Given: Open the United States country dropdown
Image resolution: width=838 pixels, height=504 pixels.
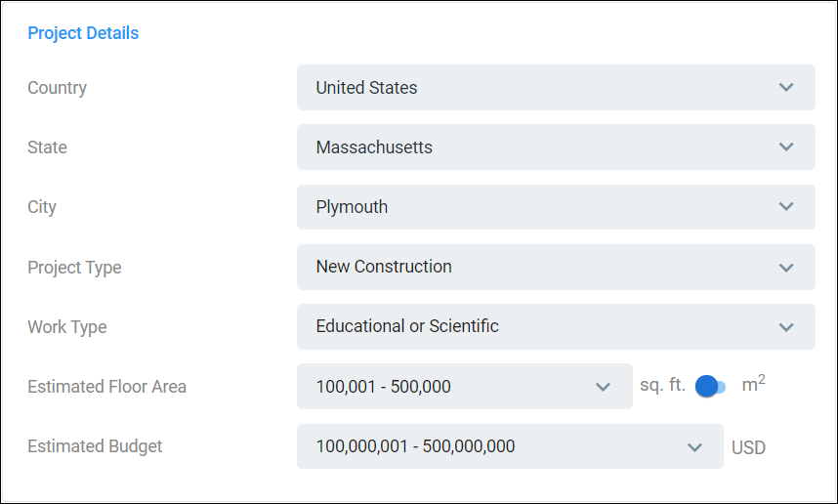Looking at the screenshot, I should pyautogui.click(x=556, y=88).
